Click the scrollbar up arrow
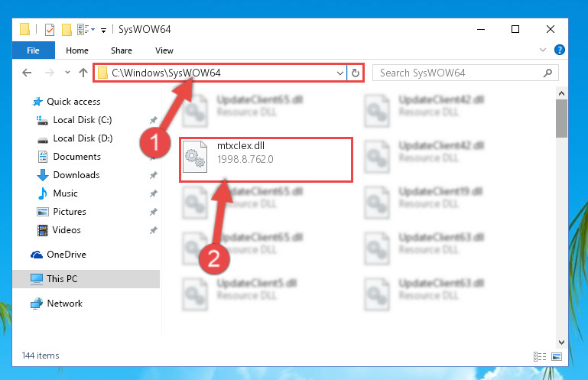The width and height of the screenshot is (588, 380). point(561,93)
